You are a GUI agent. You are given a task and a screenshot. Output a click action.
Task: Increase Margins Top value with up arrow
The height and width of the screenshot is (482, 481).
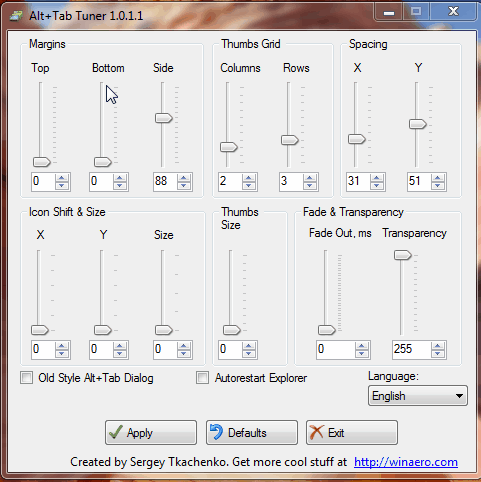(x=62, y=178)
